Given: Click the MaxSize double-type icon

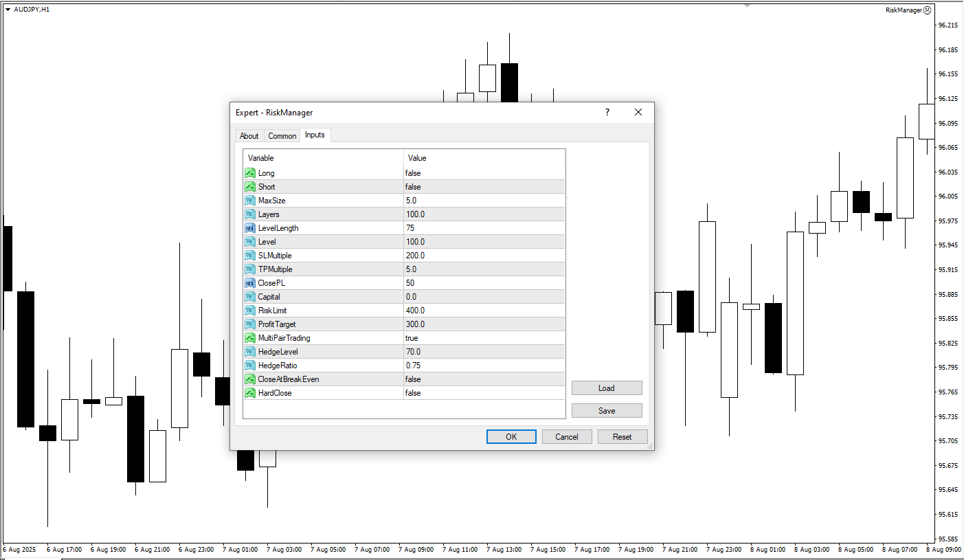Looking at the screenshot, I should [250, 201].
